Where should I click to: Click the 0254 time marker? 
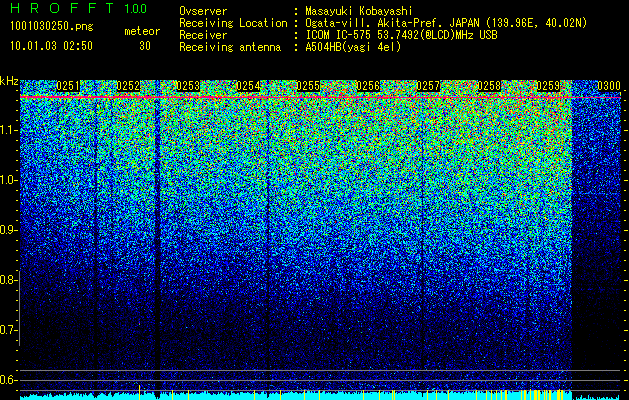pyautogui.click(x=248, y=86)
